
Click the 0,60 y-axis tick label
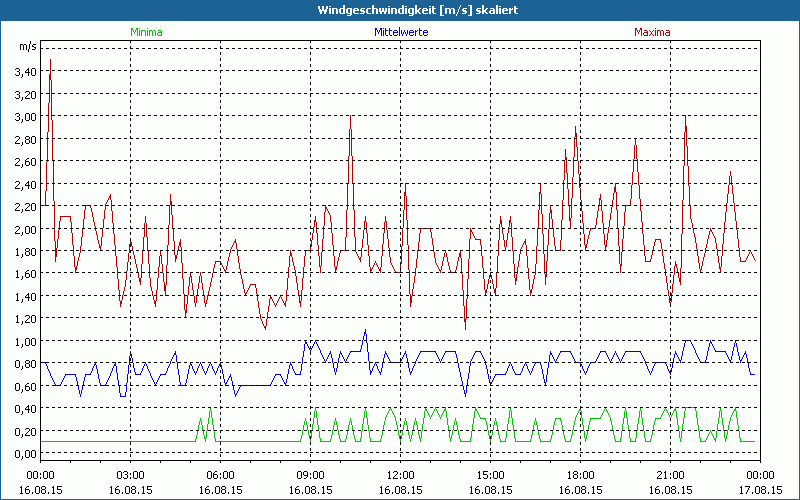25,387
